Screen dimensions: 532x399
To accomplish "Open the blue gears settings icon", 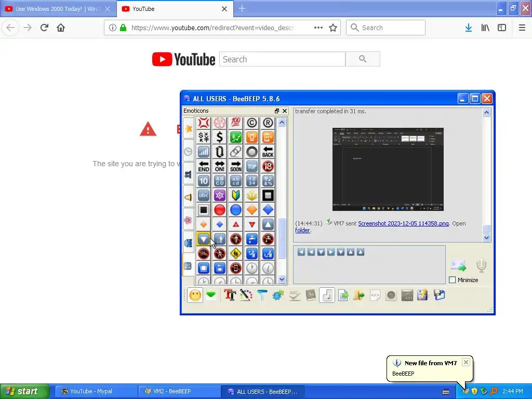I will (x=278, y=295).
